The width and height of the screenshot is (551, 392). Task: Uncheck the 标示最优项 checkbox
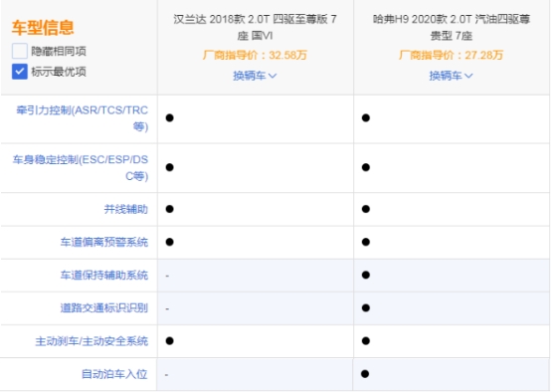pos(20,72)
